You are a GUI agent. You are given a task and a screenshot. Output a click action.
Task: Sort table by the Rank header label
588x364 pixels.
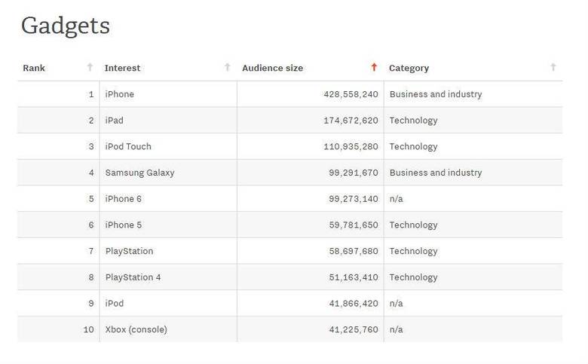coord(34,68)
